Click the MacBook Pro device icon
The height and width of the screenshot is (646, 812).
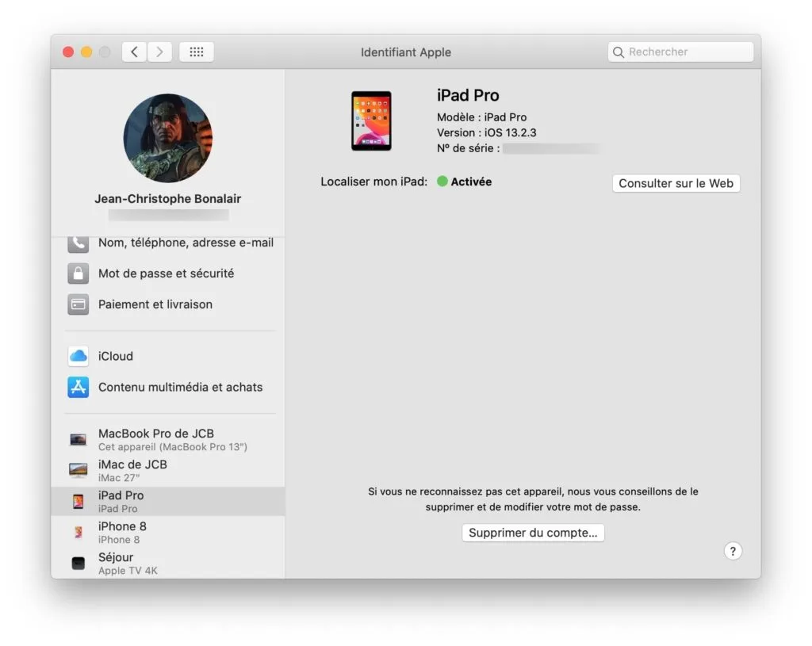(79, 440)
